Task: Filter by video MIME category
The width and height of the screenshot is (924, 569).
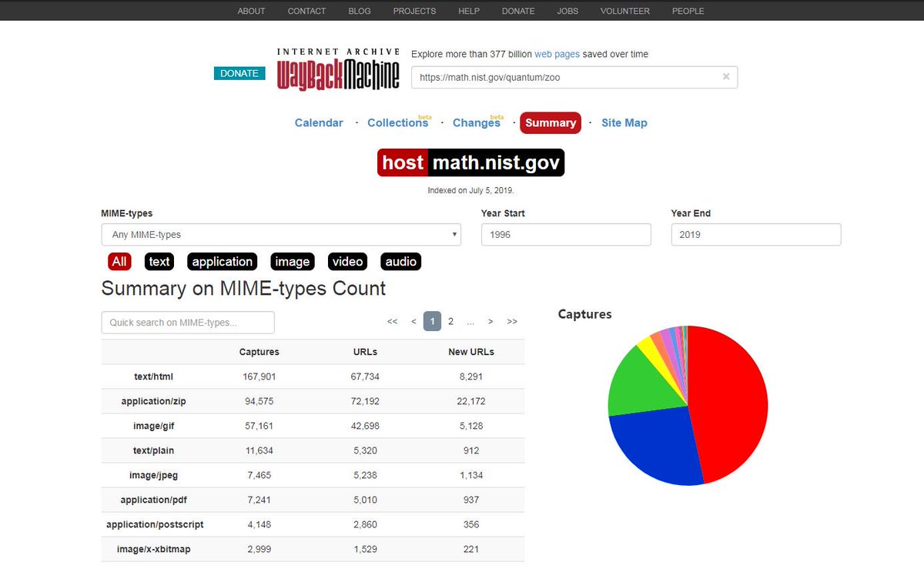Action: pyautogui.click(x=347, y=262)
